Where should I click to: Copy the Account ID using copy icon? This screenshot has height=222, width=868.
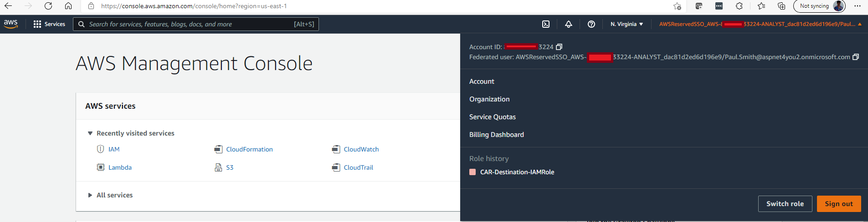pos(559,47)
